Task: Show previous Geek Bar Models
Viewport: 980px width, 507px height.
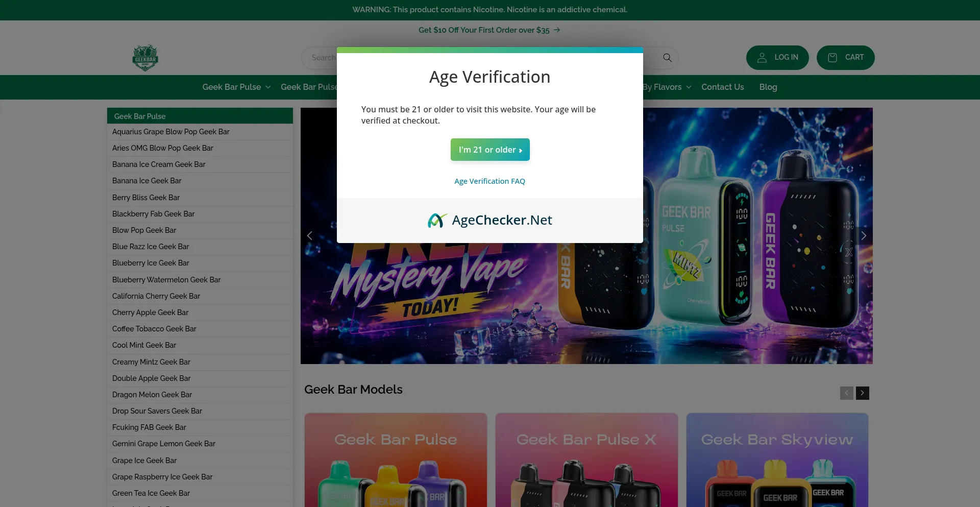Action: (x=847, y=393)
